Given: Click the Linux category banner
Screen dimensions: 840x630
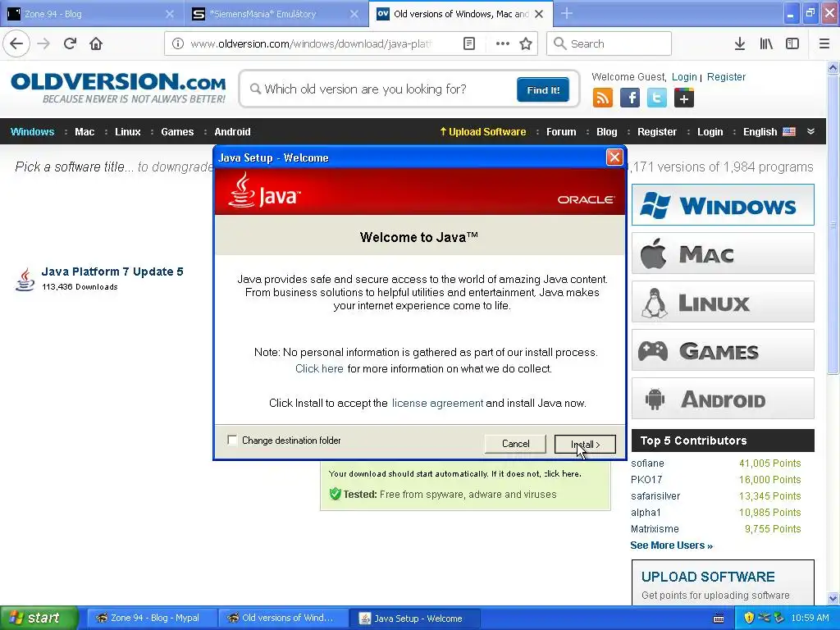Looking at the screenshot, I should 723,302.
